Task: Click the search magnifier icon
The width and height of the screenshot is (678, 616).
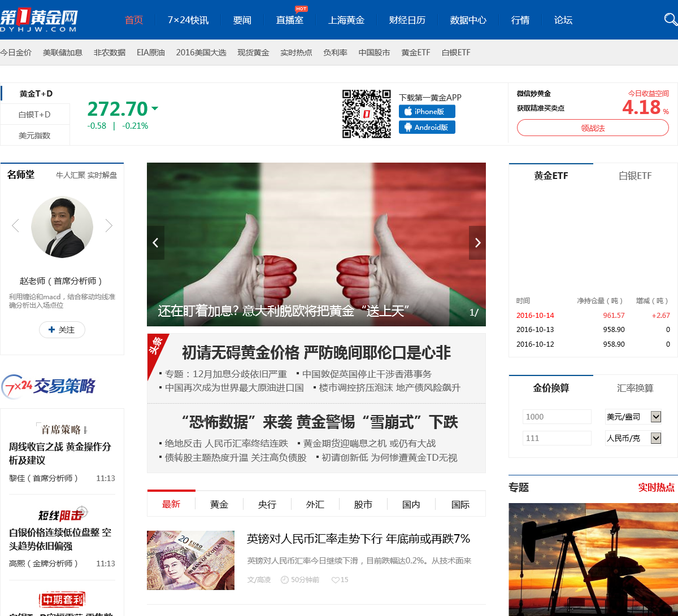Action: 671,20
